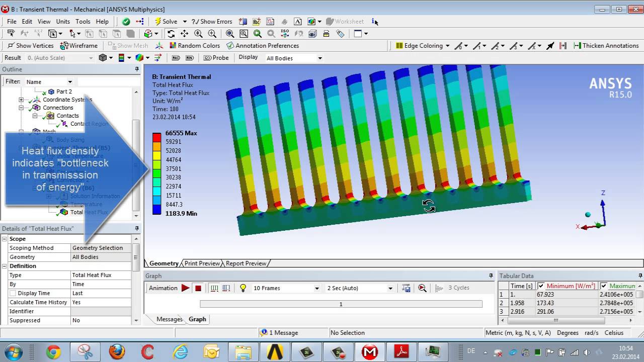The image size is (644, 362).
Task: Click the label 'Abc' comment icon
Action: [x=257, y=22]
